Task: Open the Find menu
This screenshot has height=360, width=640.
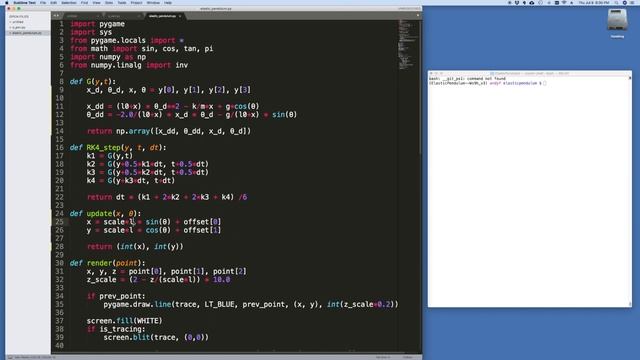Action: pyautogui.click(x=84, y=2)
